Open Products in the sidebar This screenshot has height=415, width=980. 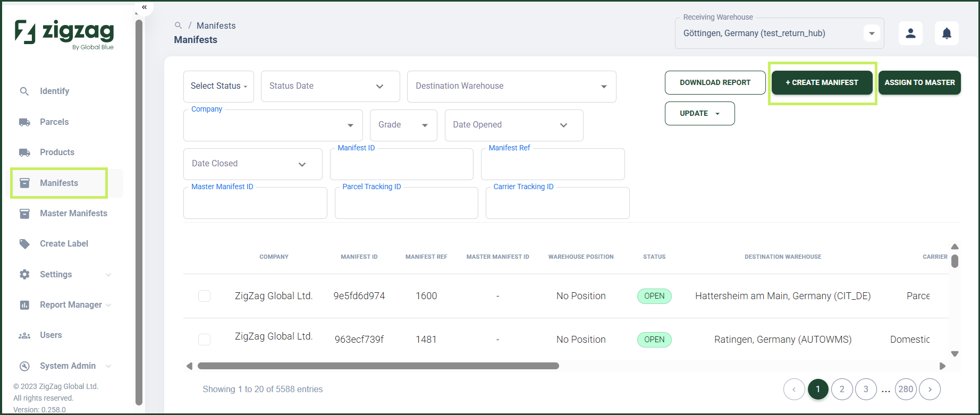(57, 153)
